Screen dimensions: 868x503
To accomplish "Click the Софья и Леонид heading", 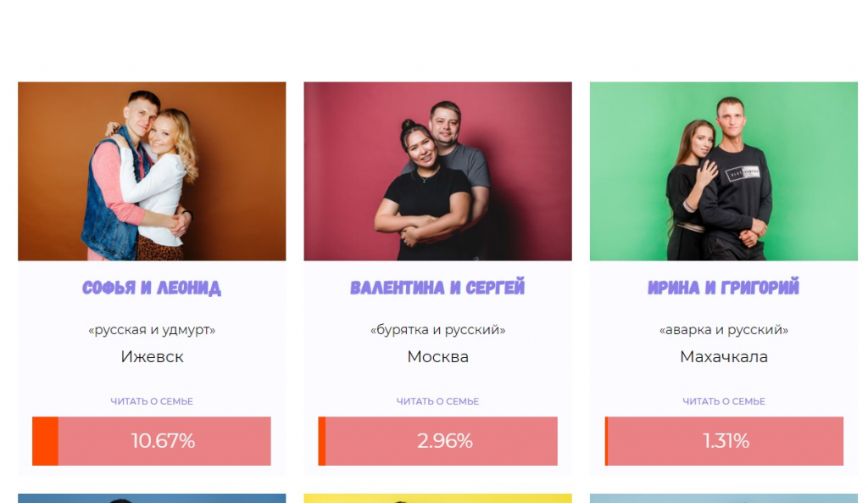I will pos(152,288).
